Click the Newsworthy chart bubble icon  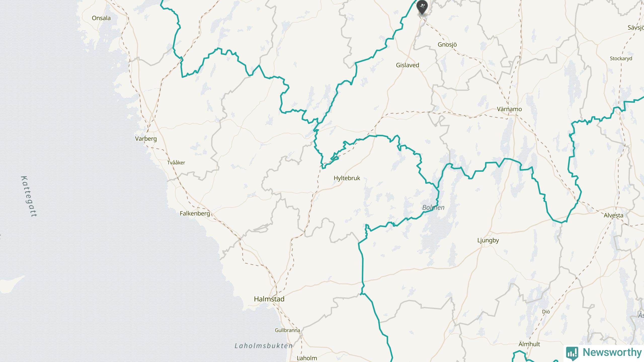[x=572, y=353]
